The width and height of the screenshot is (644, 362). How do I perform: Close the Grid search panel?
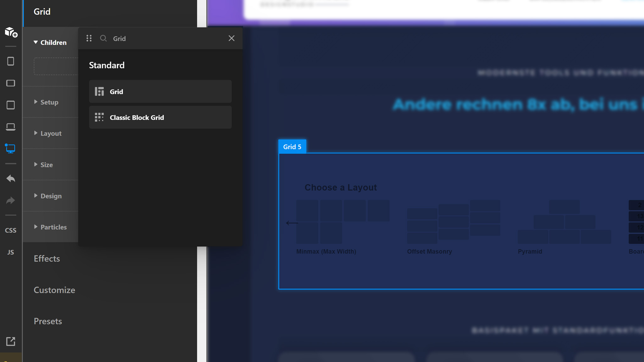(x=231, y=38)
